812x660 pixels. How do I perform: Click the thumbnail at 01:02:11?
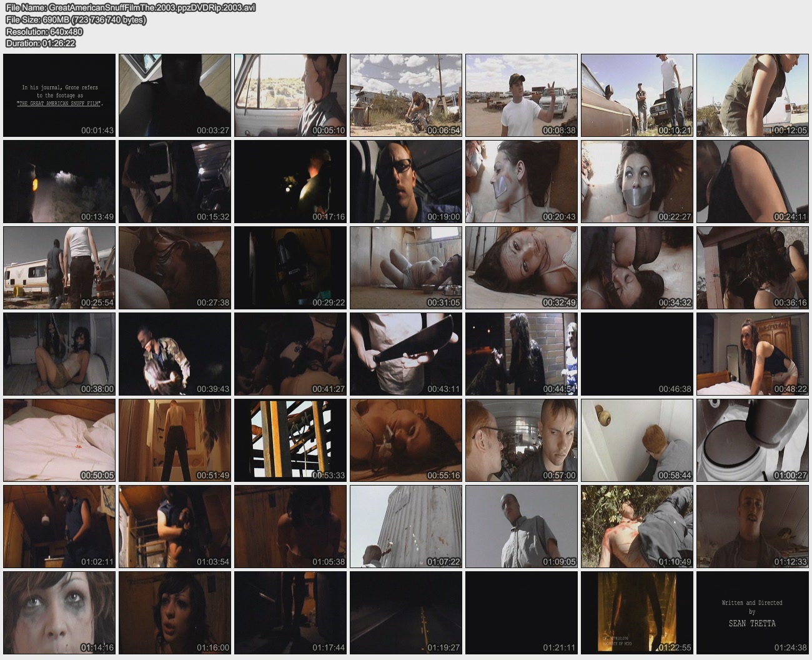pos(59,527)
